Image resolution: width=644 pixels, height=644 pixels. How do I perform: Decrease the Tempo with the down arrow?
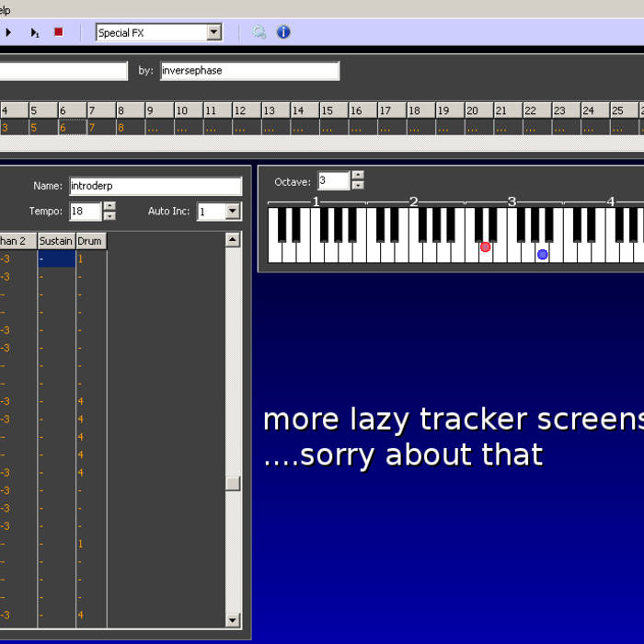(x=109, y=216)
